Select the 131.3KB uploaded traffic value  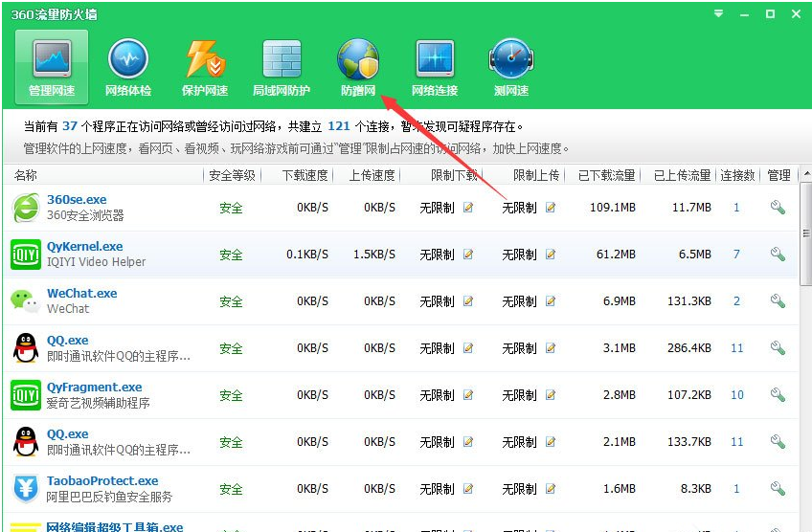pos(688,301)
